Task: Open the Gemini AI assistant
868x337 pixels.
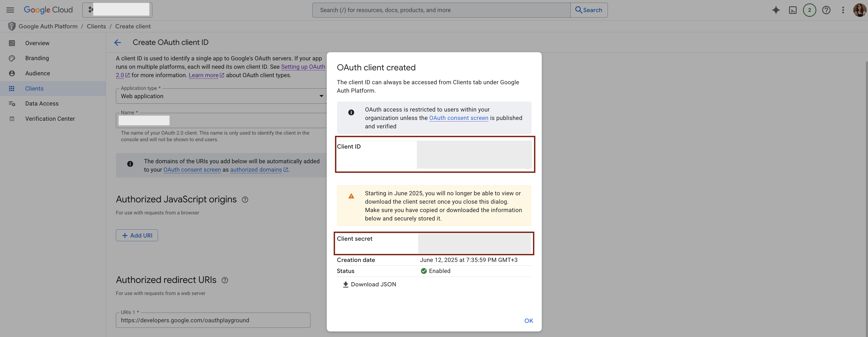Action: (x=776, y=10)
